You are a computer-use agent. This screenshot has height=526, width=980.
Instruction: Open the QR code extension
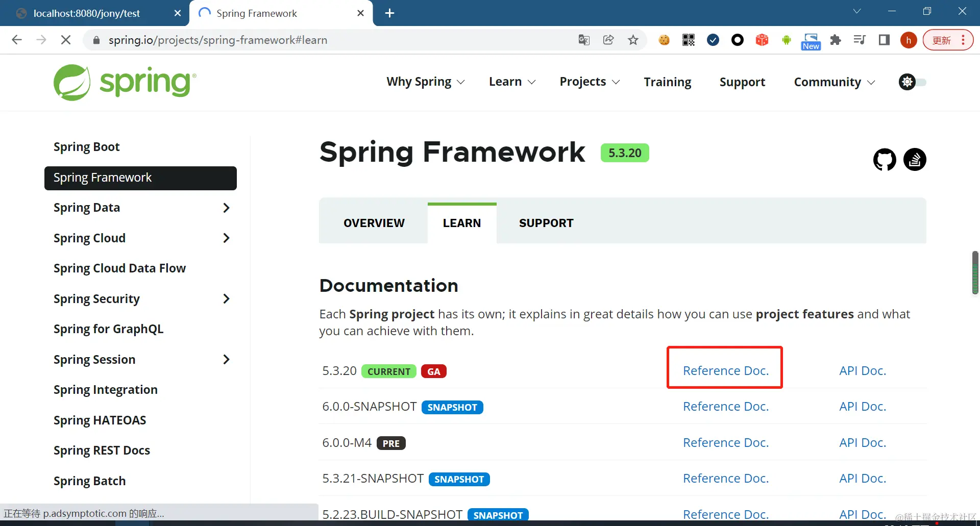tap(689, 40)
